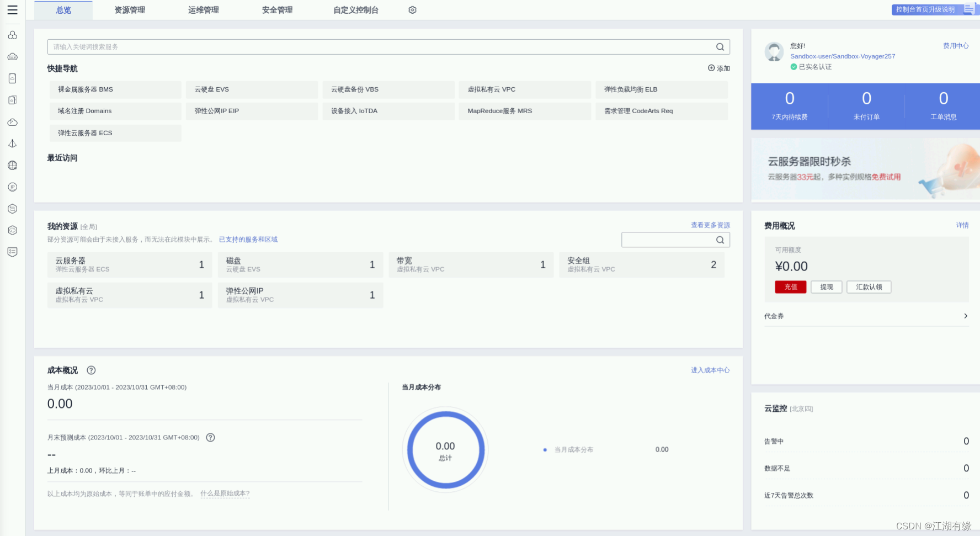
Task: Open the 费用中心 link
Action: point(956,46)
